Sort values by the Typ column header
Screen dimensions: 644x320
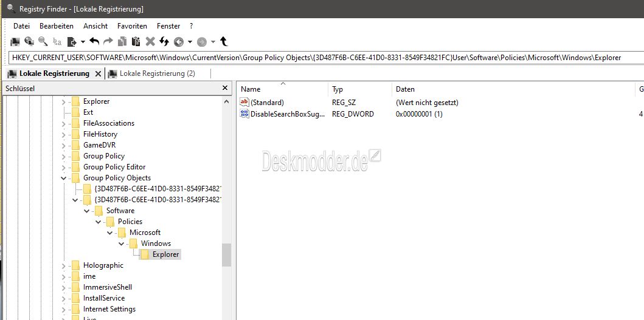coord(360,89)
